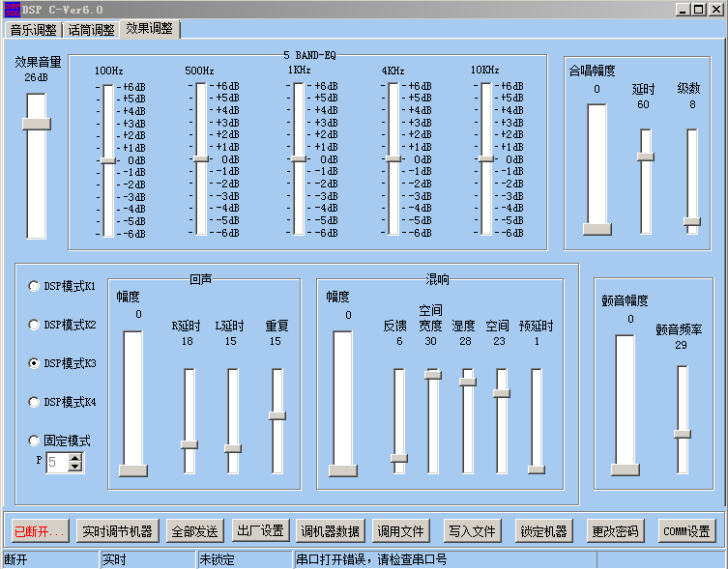Image resolution: width=728 pixels, height=569 pixels.
Task: Click the 全部发送 button
Action: pyautogui.click(x=195, y=531)
